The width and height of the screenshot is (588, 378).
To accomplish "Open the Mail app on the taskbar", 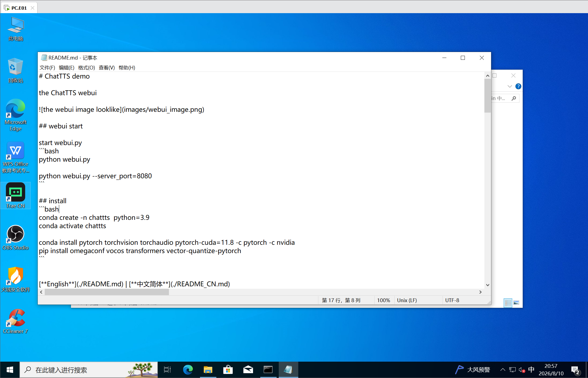I will pos(248,370).
